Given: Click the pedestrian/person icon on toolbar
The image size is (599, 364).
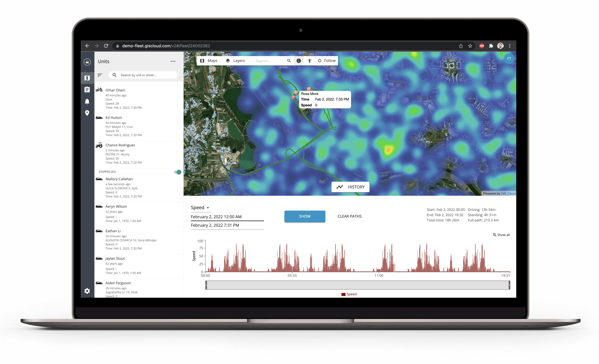Looking at the screenshot, I should coord(309,61).
